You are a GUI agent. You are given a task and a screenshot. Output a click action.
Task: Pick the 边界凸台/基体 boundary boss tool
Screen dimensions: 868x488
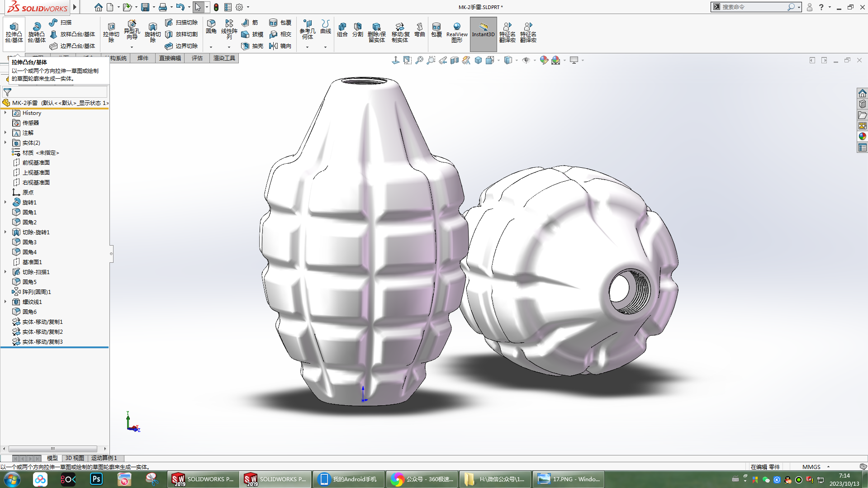pyautogui.click(x=72, y=46)
